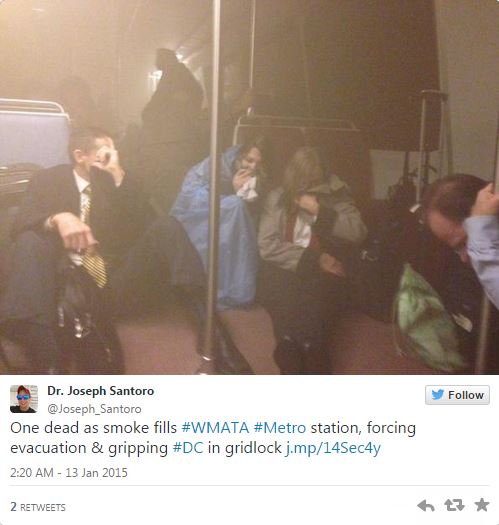Open Dr. Joseph Santoro's avatar picture
Viewport: 499px width, 525px height.
coord(24,399)
